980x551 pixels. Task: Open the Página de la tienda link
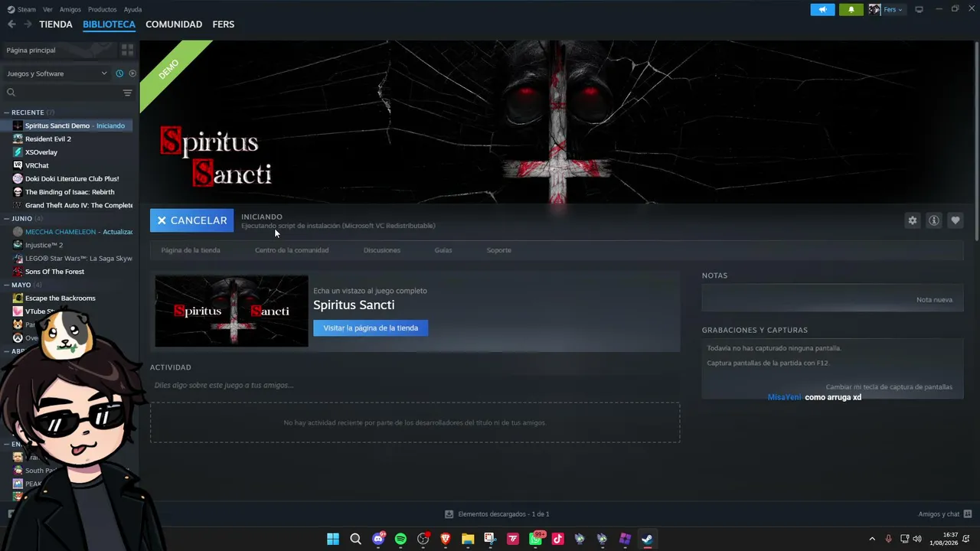(191, 250)
